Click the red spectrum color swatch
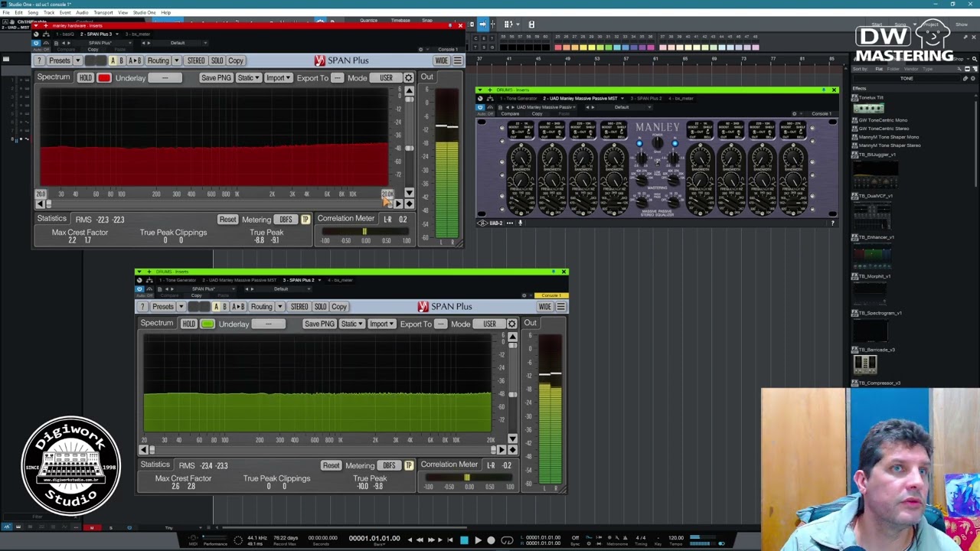980x551 pixels. pos(104,78)
